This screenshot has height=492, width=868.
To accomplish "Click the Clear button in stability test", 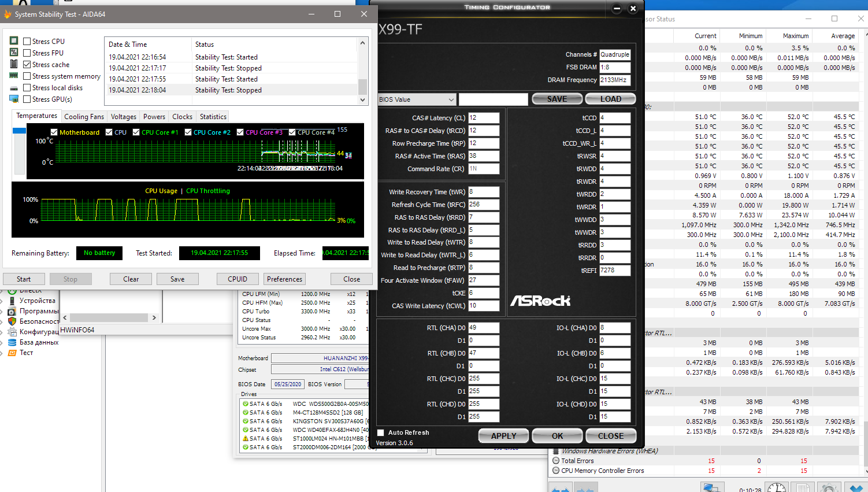I will 131,279.
